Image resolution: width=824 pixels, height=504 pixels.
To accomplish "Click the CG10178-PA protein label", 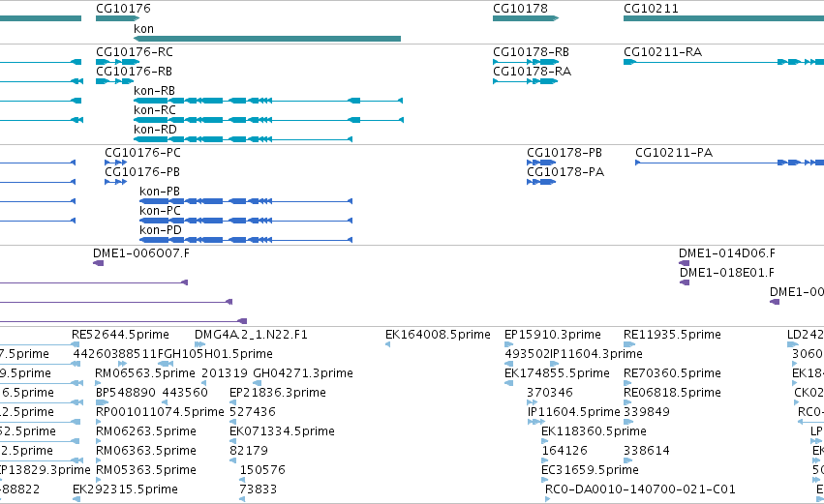I will (x=565, y=172).
